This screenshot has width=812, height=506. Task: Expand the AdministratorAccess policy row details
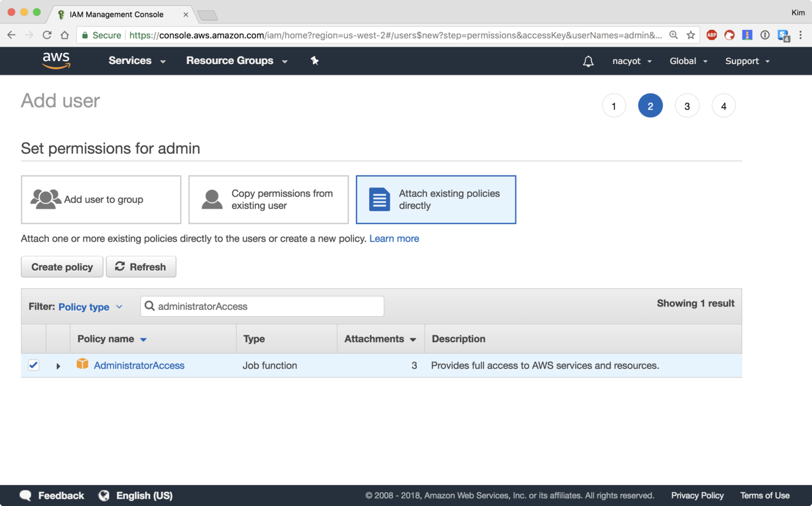point(58,366)
